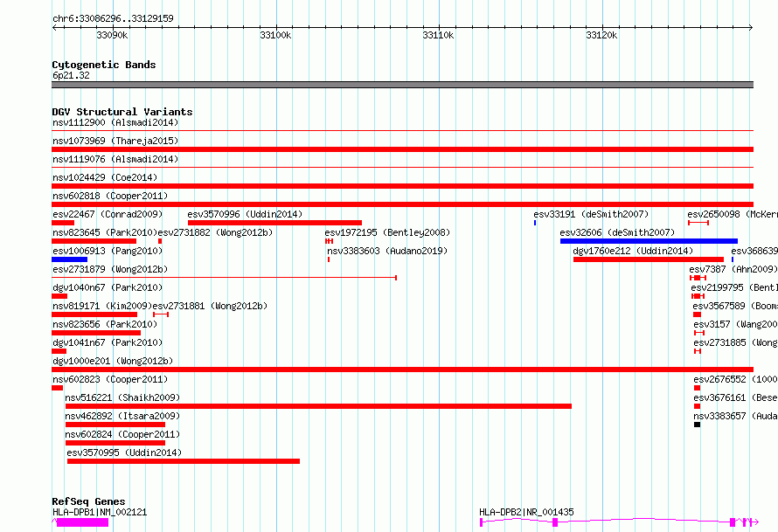
Task: Select the esv2199795 variant label
Action: tap(734, 287)
